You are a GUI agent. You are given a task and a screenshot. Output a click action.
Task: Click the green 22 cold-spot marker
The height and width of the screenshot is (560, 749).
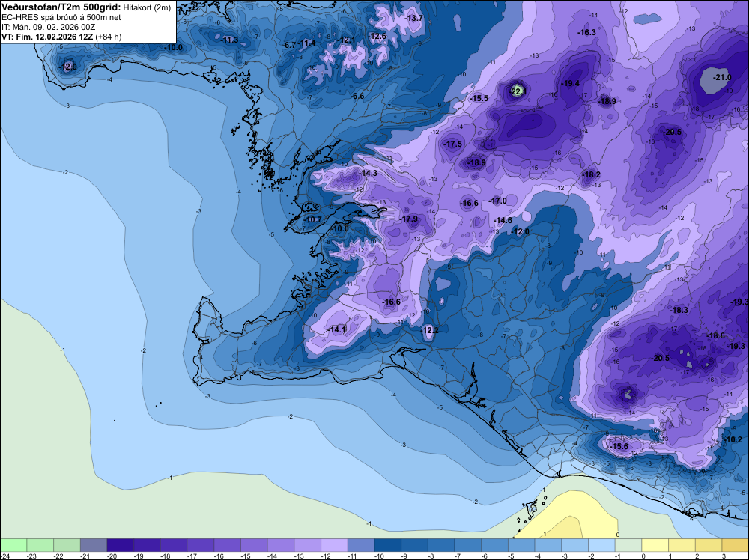518,91
